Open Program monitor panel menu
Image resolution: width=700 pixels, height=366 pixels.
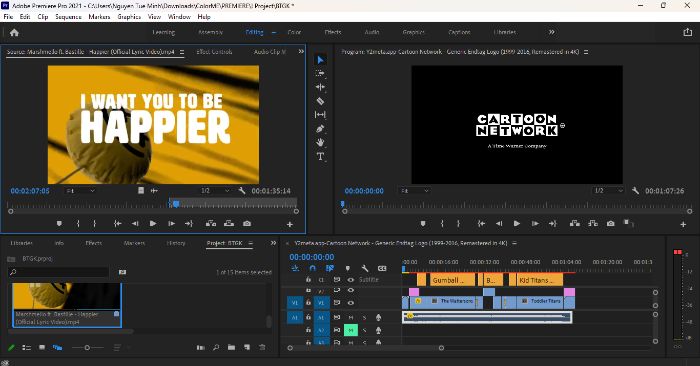point(586,52)
